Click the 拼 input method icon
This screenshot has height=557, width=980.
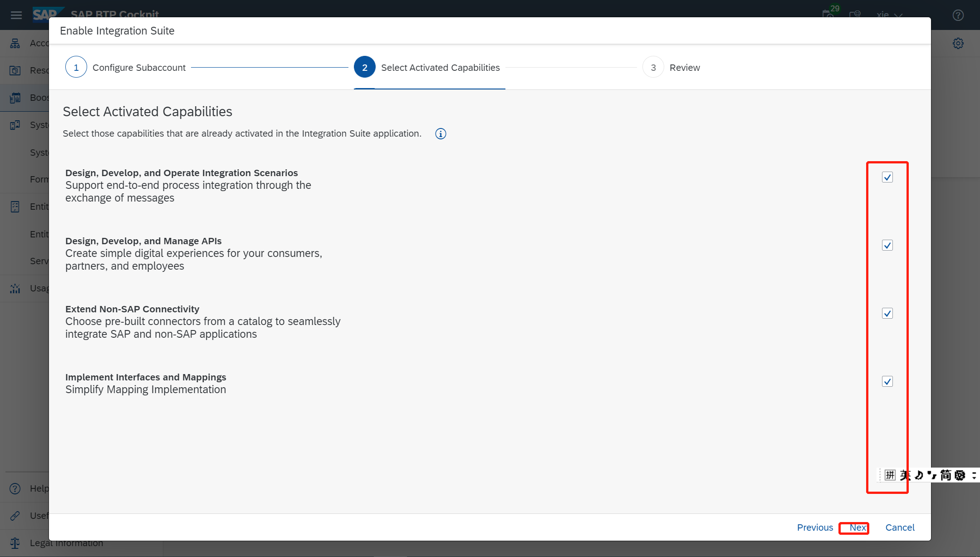(890, 475)
